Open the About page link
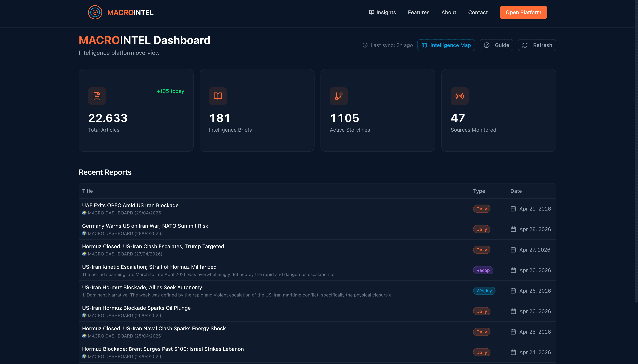The image size is (638, 364). [x=449, y=12]
